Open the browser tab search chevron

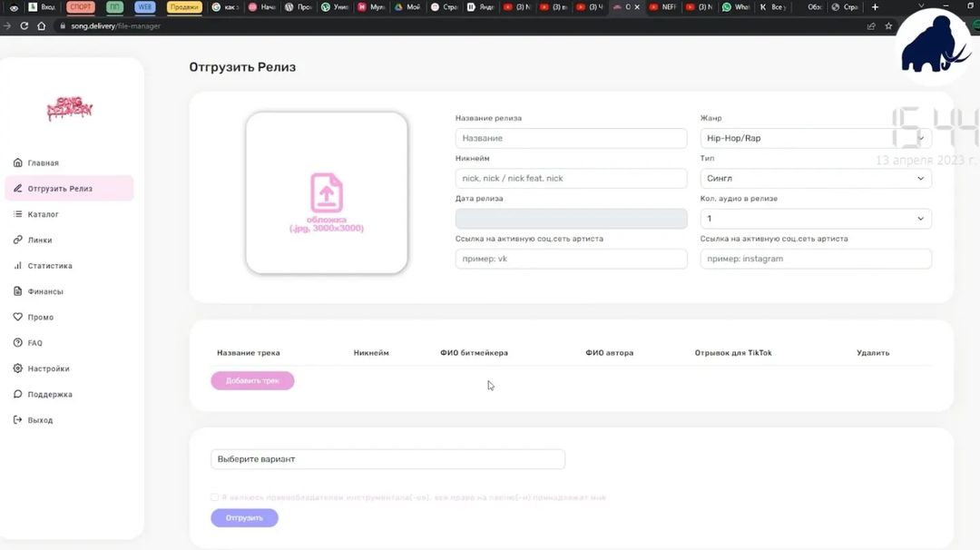pos(921,5)
